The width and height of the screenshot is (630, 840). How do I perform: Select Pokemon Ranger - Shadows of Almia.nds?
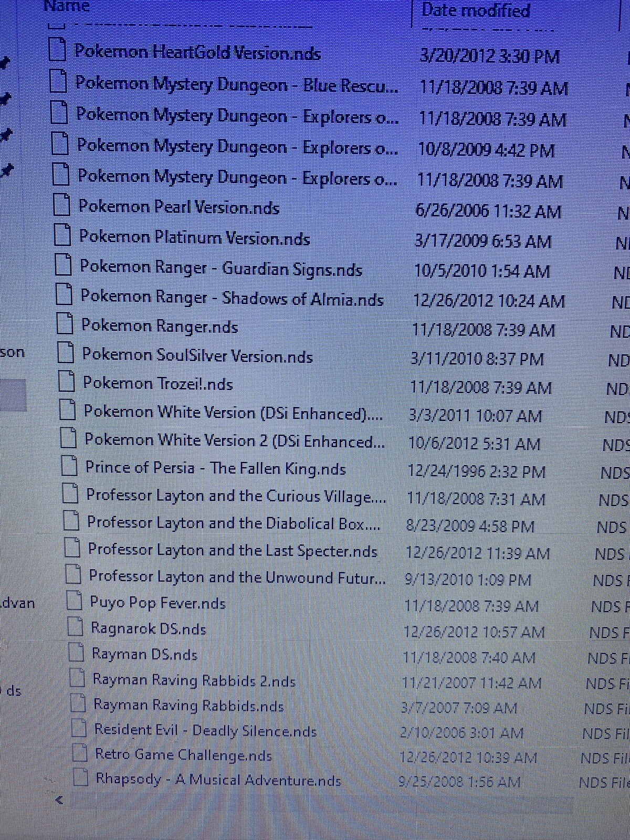click(232, 298)
